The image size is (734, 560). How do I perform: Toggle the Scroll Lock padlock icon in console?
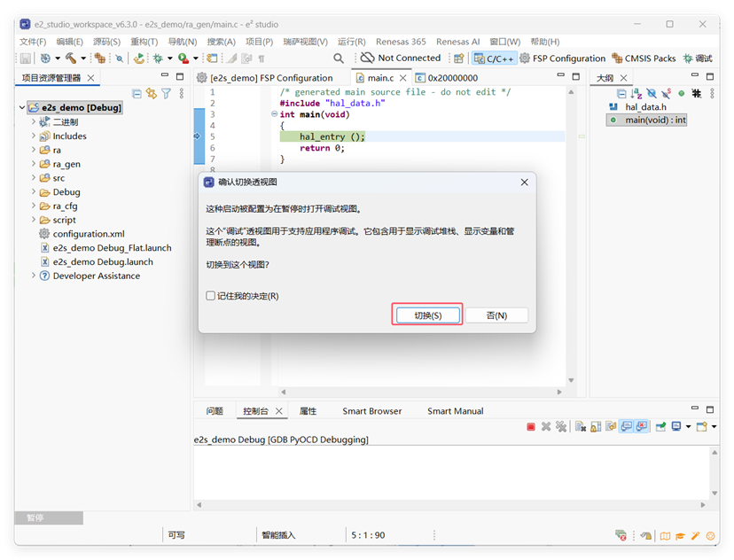[x=596, y=427]
